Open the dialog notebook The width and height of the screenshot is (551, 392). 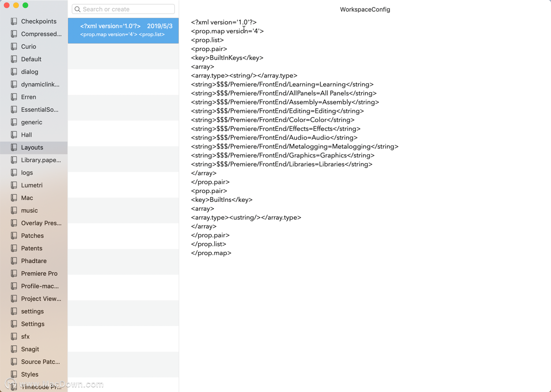coord(29,72)
